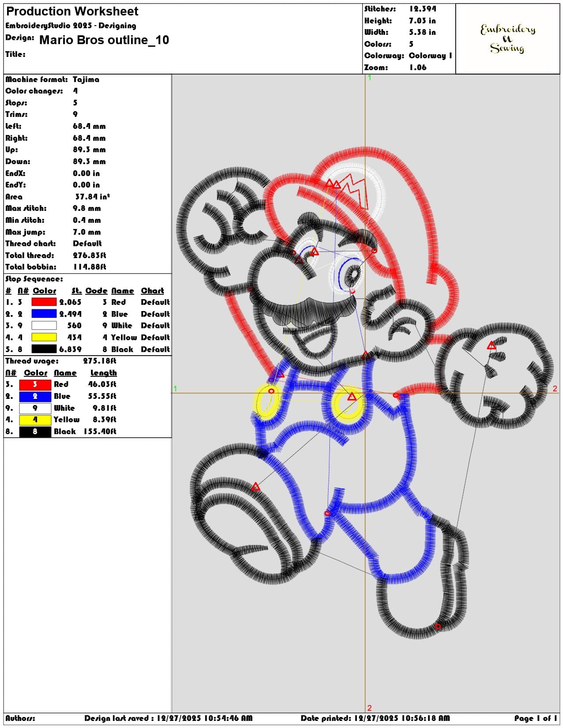
Task: Click the Stitches value 12,394
Action: click(423, 9)
